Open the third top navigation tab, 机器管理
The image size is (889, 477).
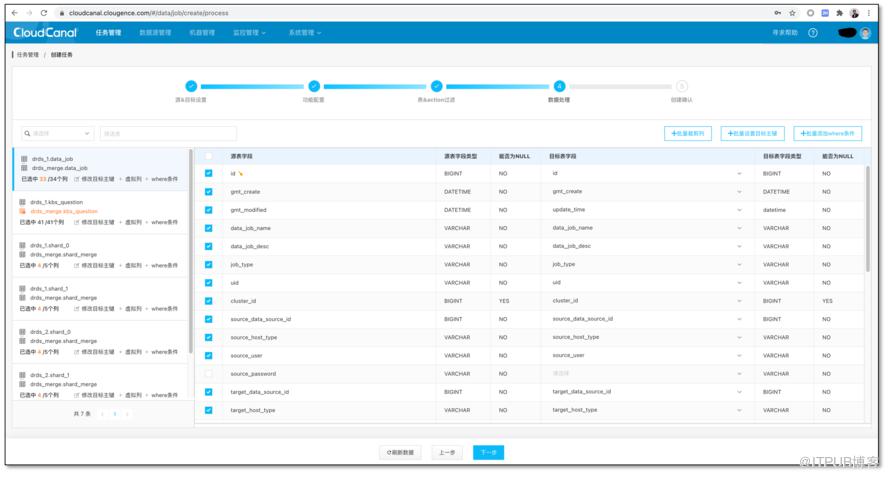pyautogui.click(x=202, y=33)
